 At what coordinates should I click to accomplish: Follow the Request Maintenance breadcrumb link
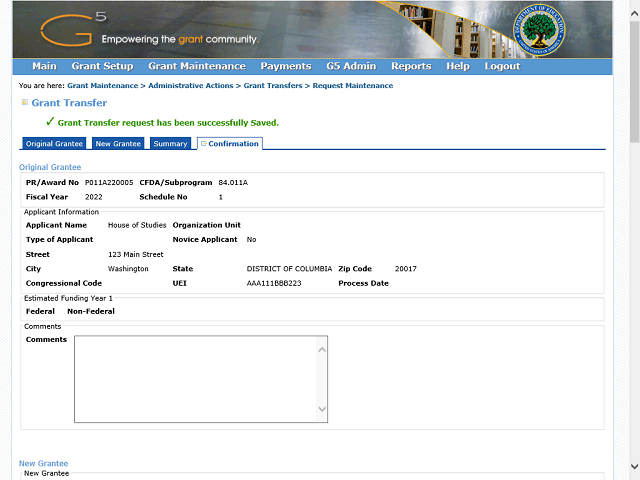[x=353, y=86]
